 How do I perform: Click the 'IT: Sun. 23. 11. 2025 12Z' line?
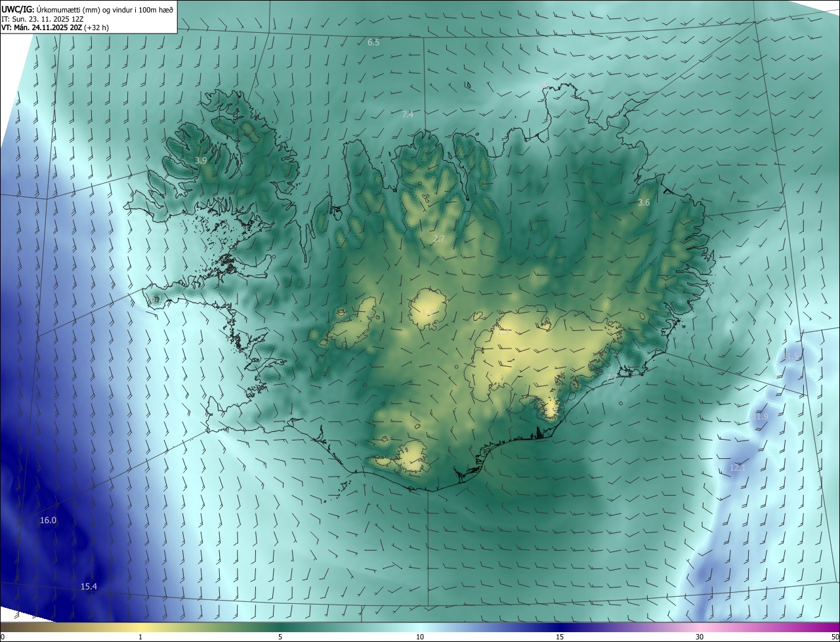coord(42,19)
